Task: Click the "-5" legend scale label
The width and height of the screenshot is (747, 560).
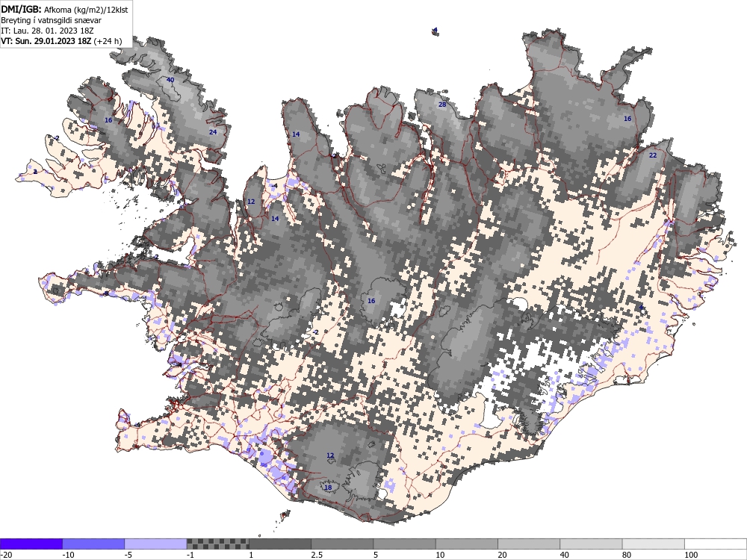Action: tap(129, 556)
